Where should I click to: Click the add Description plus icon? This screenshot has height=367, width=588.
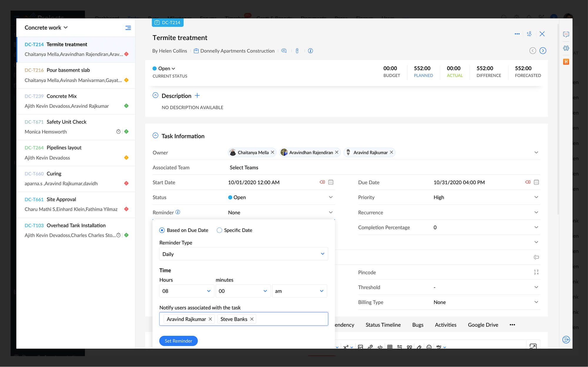(197, 96)
